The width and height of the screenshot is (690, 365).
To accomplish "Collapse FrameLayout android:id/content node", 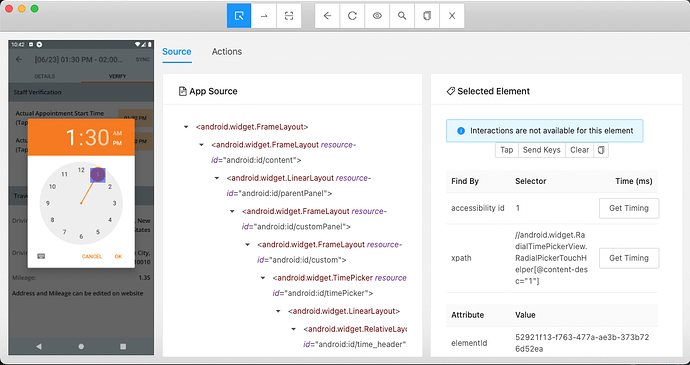I will point(202,145).
